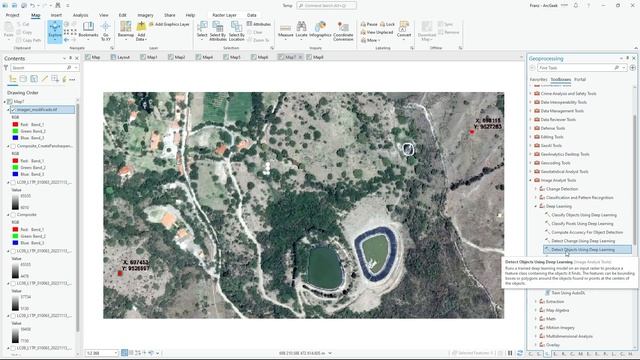
Task: Click Pause labeling icon
Action: pos(363,24)
